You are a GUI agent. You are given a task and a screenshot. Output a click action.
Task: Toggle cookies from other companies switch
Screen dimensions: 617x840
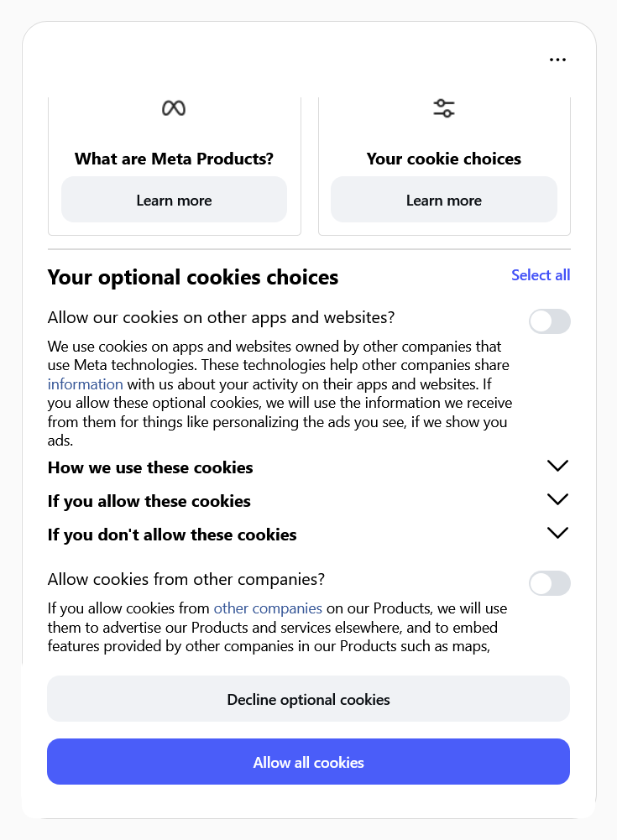pos(549,583)
